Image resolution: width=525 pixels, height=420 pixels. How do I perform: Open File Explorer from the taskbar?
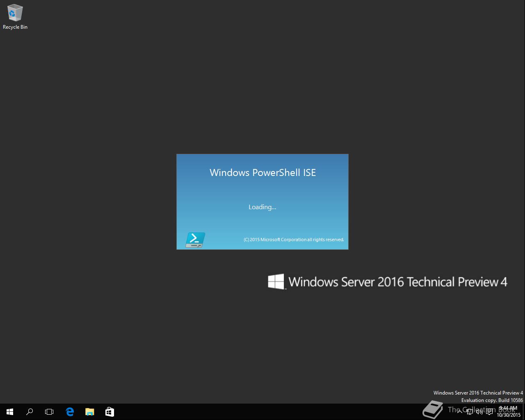point(89,412)
